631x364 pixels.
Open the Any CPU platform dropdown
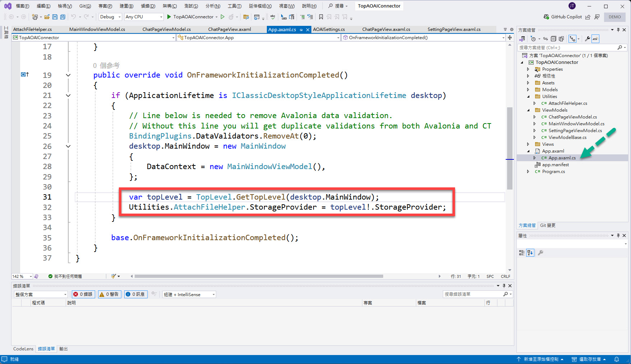click(x=144, y=17)
